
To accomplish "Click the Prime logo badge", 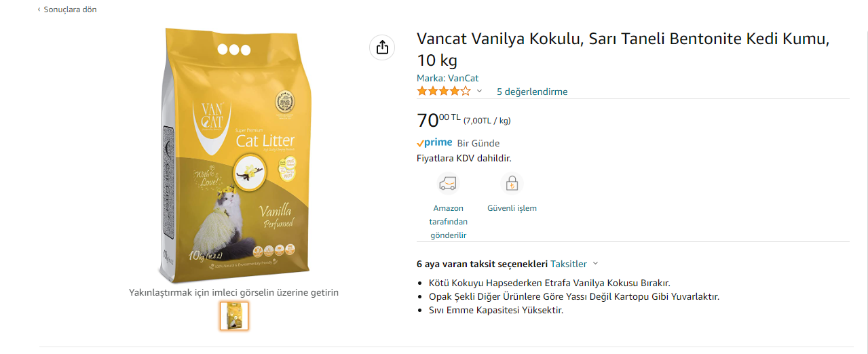I will coord(434,143).
